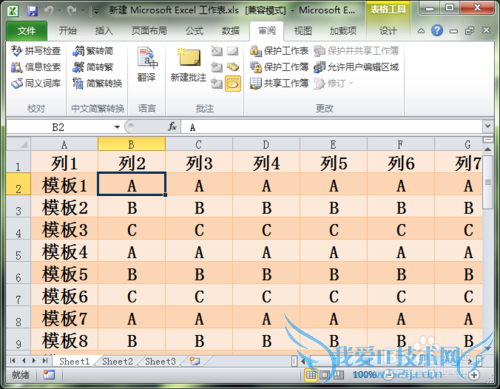This screenshot has height=389, width=500.
Task: Click show all comments icon
Action: click(x=233, y=67)
